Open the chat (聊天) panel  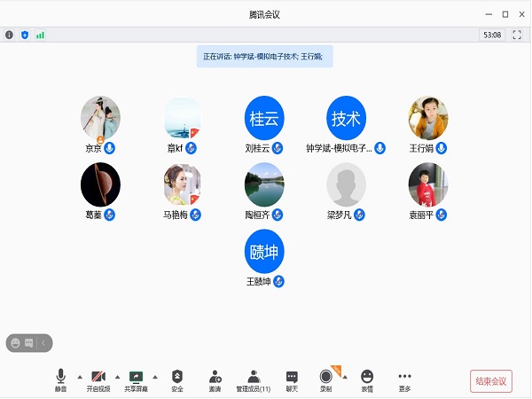[292, 378]
